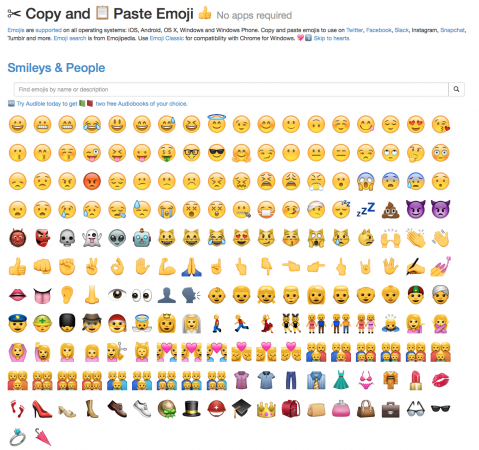Choose the red high-heel shoe emoji
479x450 pixels.
[x=42, y=409]
